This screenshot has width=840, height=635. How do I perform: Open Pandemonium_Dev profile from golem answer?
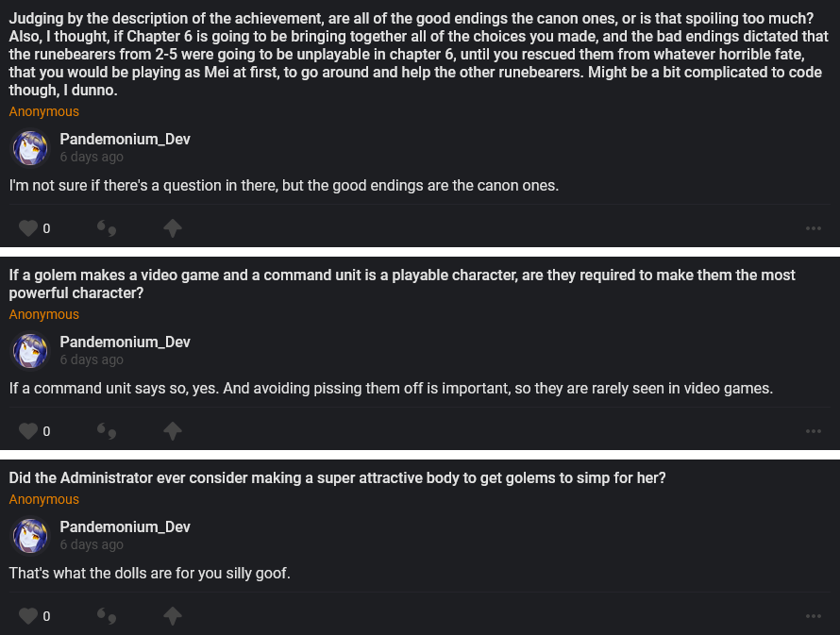coord(125,343)
